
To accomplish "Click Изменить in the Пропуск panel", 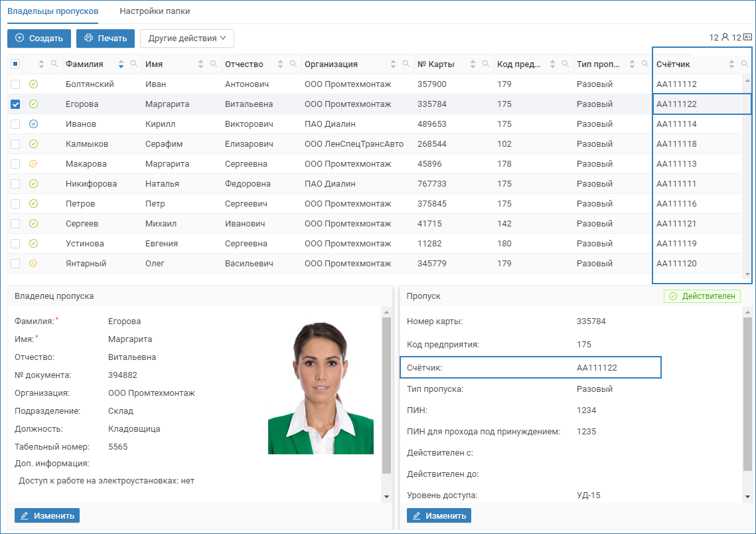I will (x=439, y=515).
